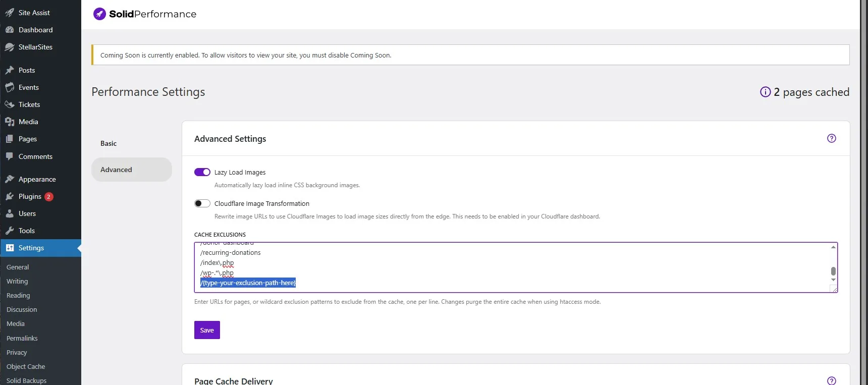Click the textarea resize handle corner
868x385 pixels.
click(x=834, y=289)
